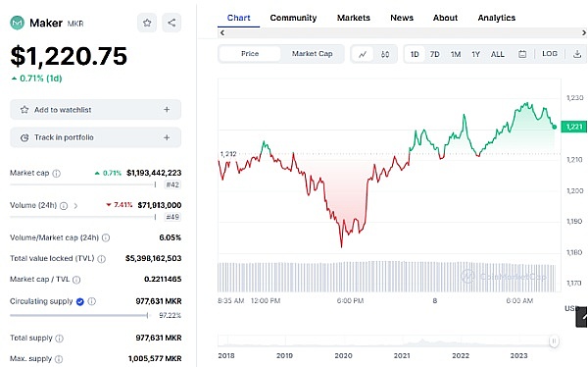588x367 pixels.
Task: Expand Track in portfolio plus sign
Action: pos(167,137)
